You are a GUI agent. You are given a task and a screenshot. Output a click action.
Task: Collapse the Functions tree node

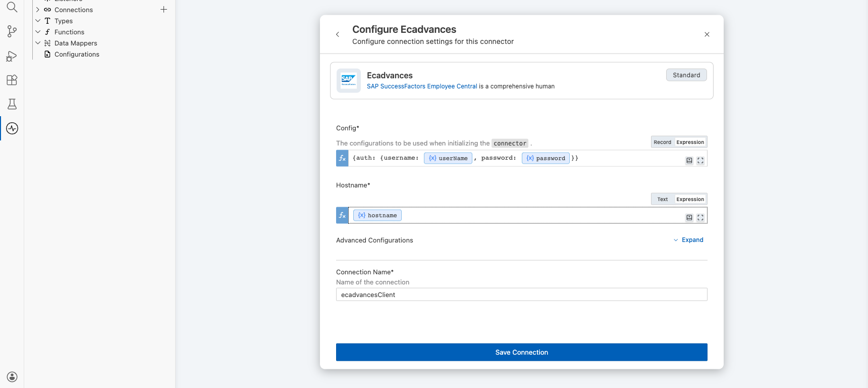tap(38, 32)
